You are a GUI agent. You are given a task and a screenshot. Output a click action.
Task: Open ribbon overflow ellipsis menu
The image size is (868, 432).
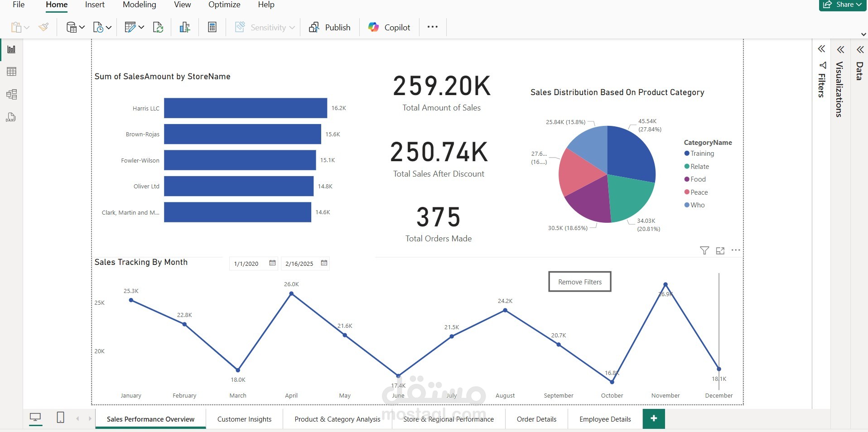click(433, 27)
